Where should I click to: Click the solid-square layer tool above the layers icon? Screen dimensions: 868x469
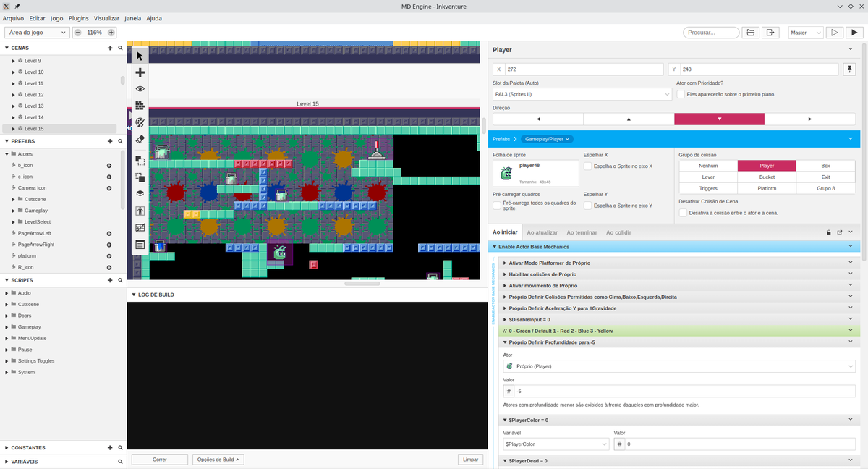click(x=140, y=177)
